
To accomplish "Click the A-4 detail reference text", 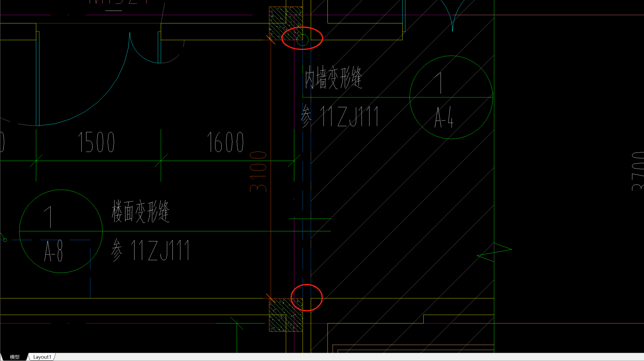I will [x=444, y=118].
